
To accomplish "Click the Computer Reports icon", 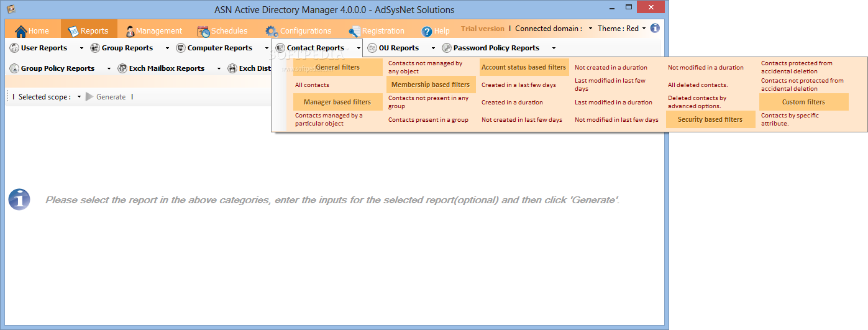I will pyautogui.click(x=181, y=48).
